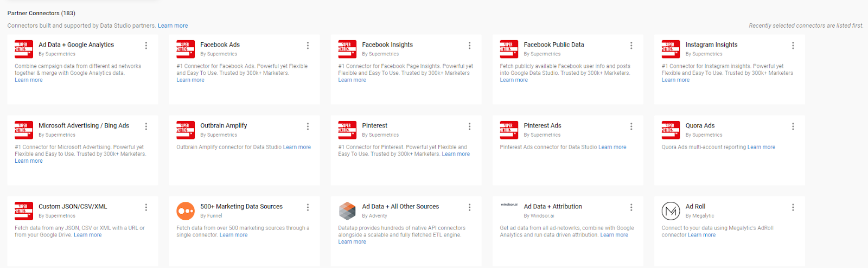Select the Custom JSON/CSV/XML connector title
Image resolution: width=868 pixels, height=268 pixels.
click(73, 206)
